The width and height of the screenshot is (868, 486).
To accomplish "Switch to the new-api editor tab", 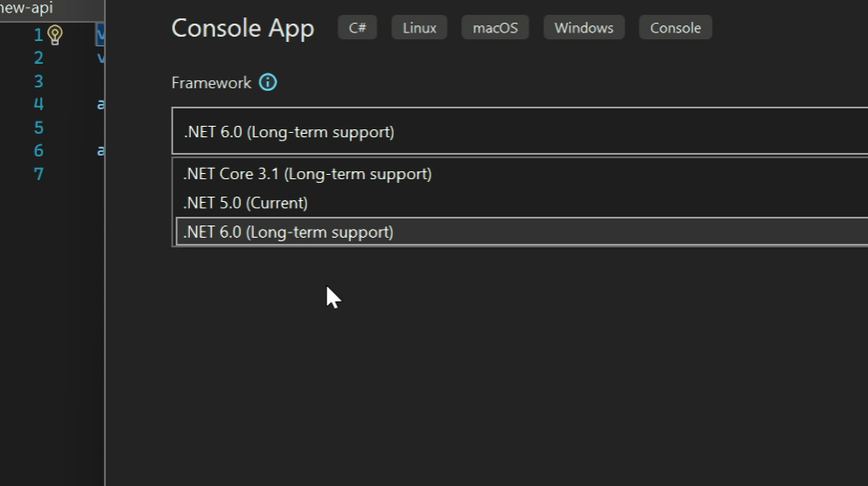I will pos(27,8).
